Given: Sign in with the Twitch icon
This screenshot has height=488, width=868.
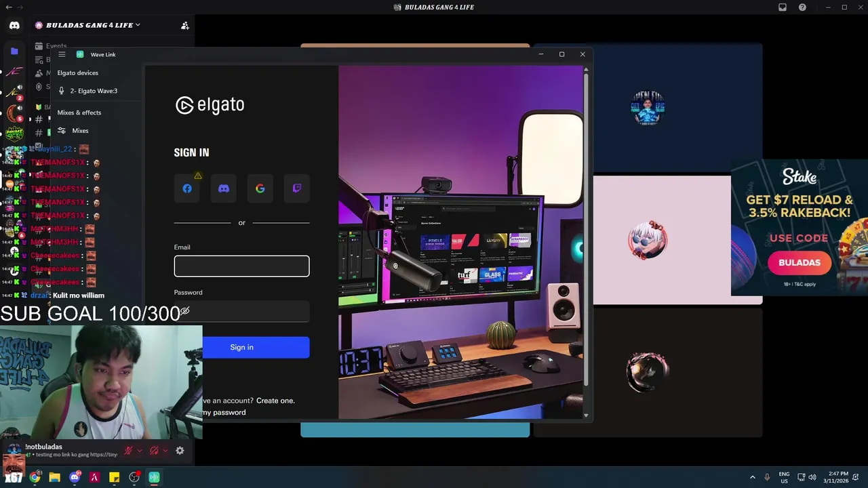Looking at the screenshot, I should [x=297, y=188].
